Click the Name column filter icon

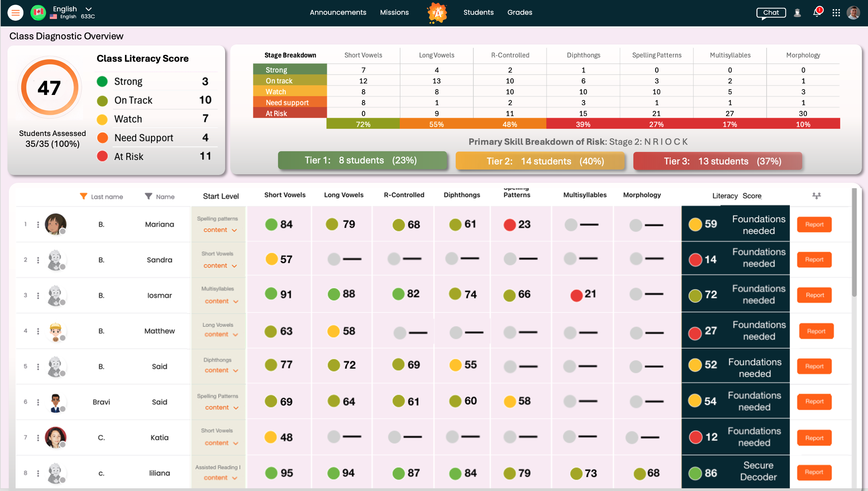(148, 196)
